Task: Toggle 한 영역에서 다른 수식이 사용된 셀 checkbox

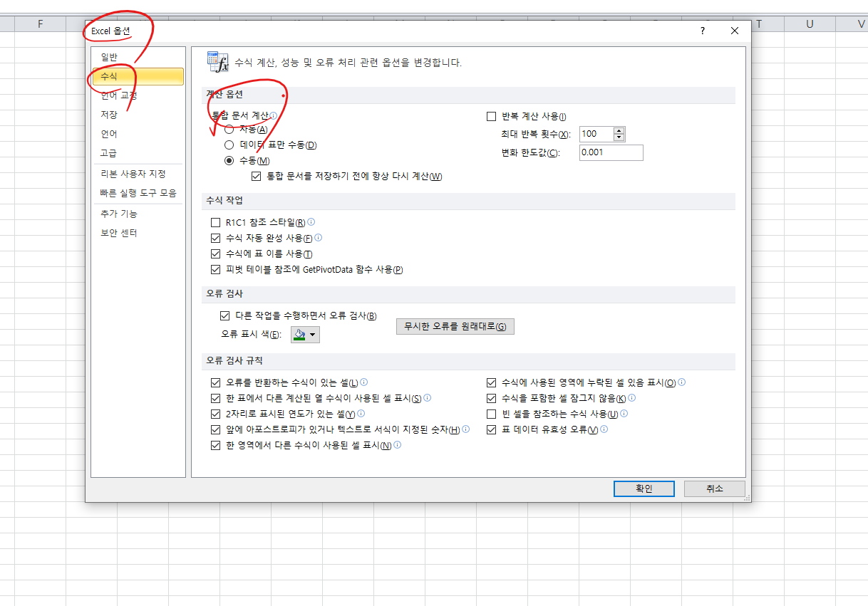Action: [216, 445]
